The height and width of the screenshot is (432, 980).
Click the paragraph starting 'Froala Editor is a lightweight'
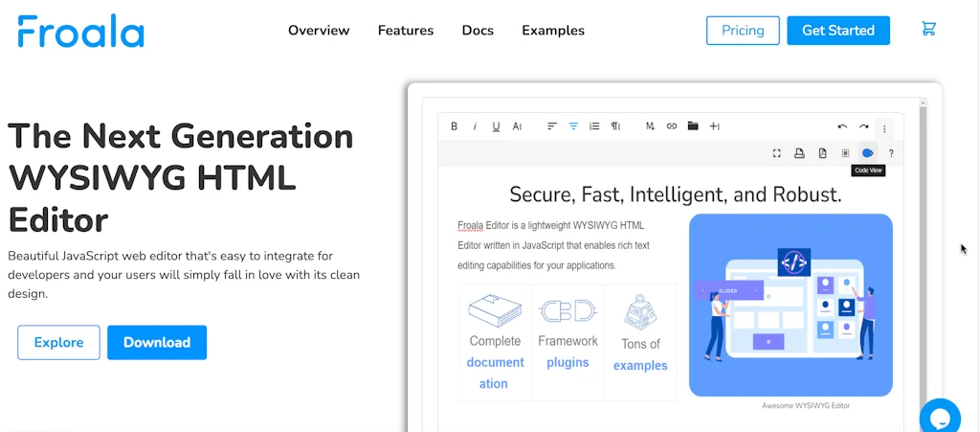(554, 245)
